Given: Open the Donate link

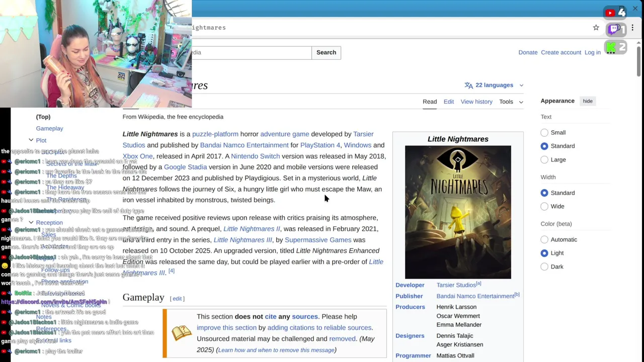Looking at the screenshot, I should [x=528, y=52].
